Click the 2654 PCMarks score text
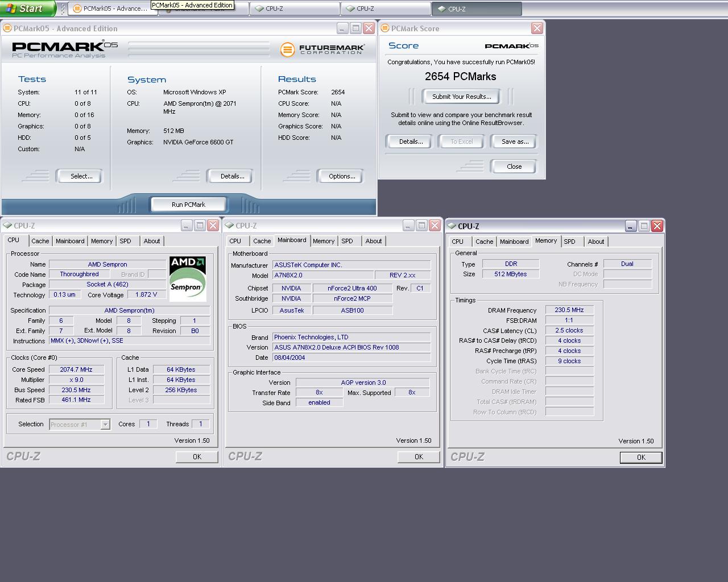 (x=461, y=77)
